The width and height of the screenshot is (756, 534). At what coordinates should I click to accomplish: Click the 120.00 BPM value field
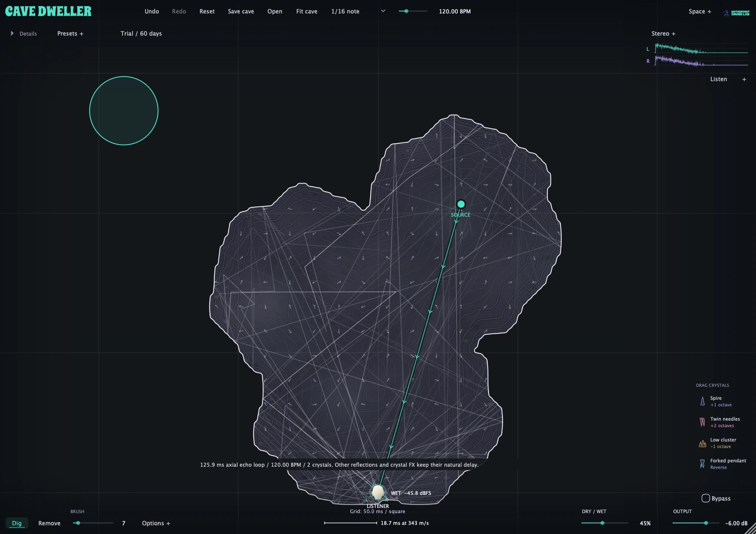[454, 11]
